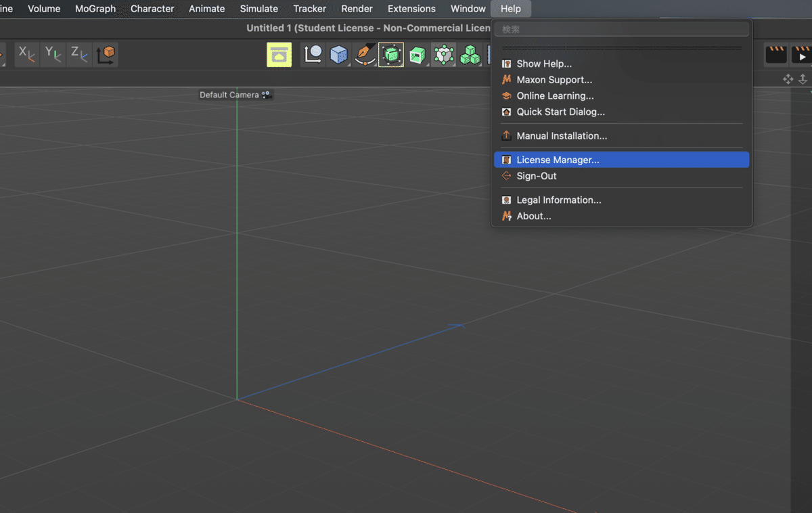Screen dimensions: 812x513
Task: Toggle the Y-axis lock
Action: click(53, 54)
